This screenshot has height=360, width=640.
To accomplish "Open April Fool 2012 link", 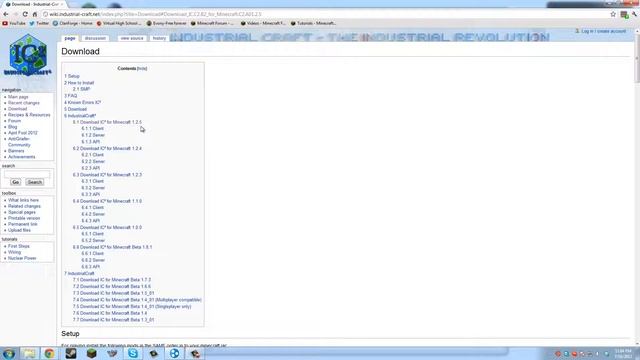I will coord(22,133).
